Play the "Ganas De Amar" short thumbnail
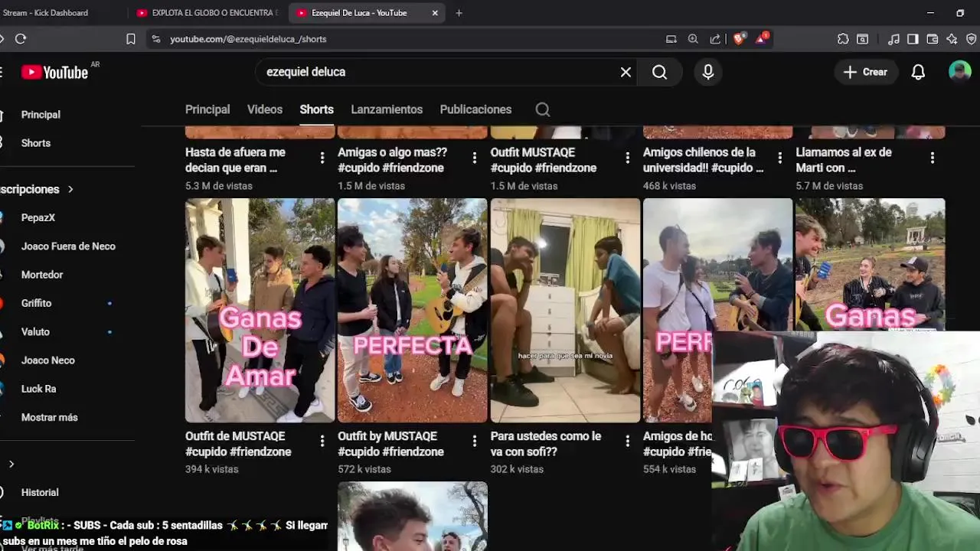Image resolution: width=980 pixels, height=551 pixels. pyautogui.click(x=260, y=310)
